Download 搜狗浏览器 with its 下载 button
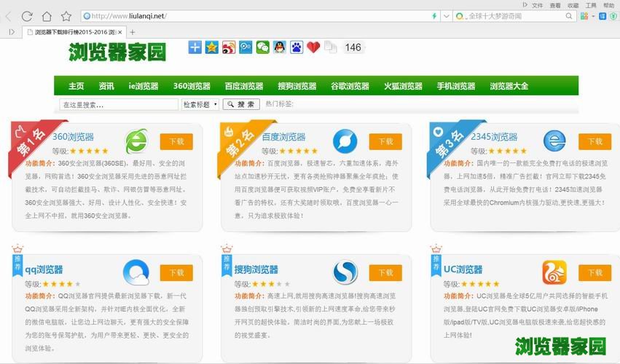This screenshot has height=364, width=620. pyautogui.click(x=385, y=273)
